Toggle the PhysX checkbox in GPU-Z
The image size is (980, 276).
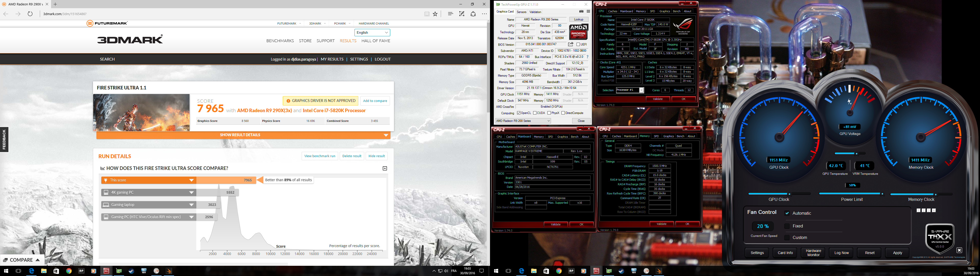coord(549,113)
